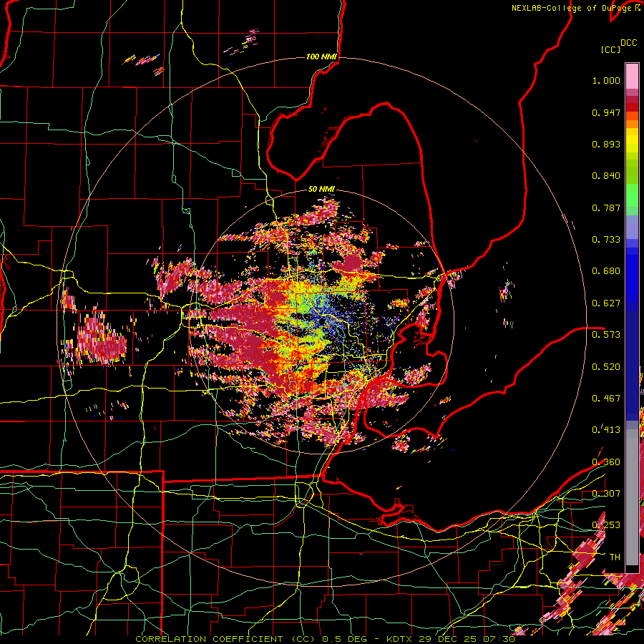Click the 0.467 scale value
Screen dimensions: 644x644
coord(606,399)
